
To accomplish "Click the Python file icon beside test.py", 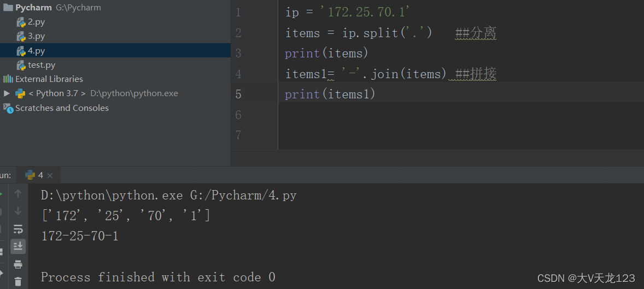I will point(21,65).
